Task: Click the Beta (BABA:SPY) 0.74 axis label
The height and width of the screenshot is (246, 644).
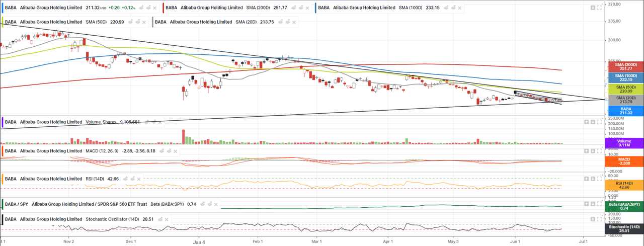Action: pyautogui.click(x=624, y=205)
